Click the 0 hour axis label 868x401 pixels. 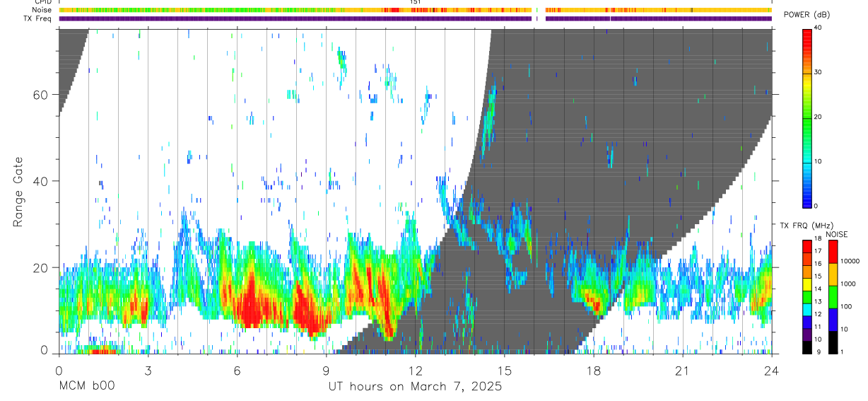pos(59,371)
